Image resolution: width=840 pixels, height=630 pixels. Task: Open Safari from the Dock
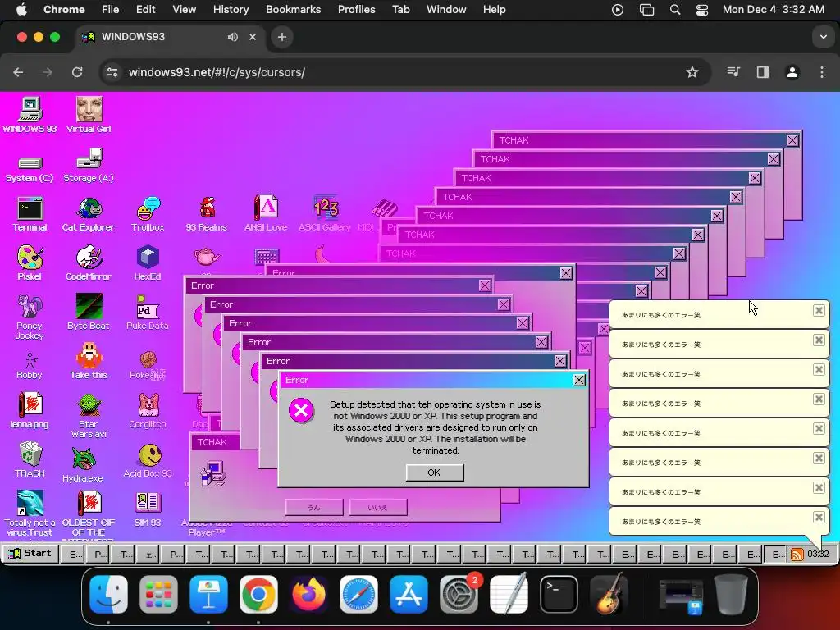tap(359, 595)
